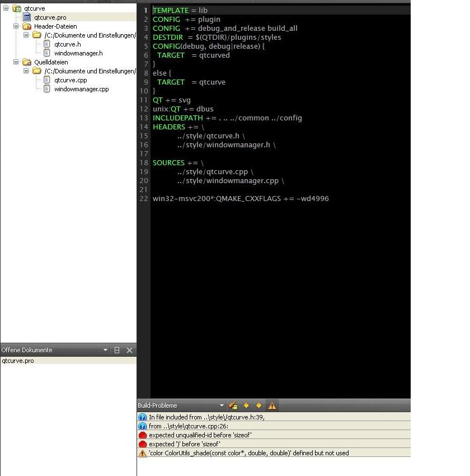Image resolution: width=470 pixels, height=476 pixels.
Task: Click the 'Offene Dokumente' pane title
Action: pyautogui.click(x=27, y=350)
